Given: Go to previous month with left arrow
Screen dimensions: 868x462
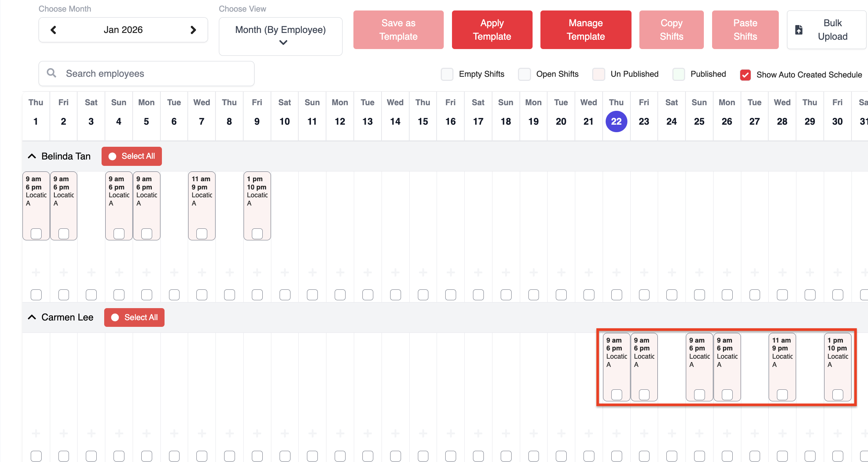Looking at the screenshot, I should pos(53,30).
